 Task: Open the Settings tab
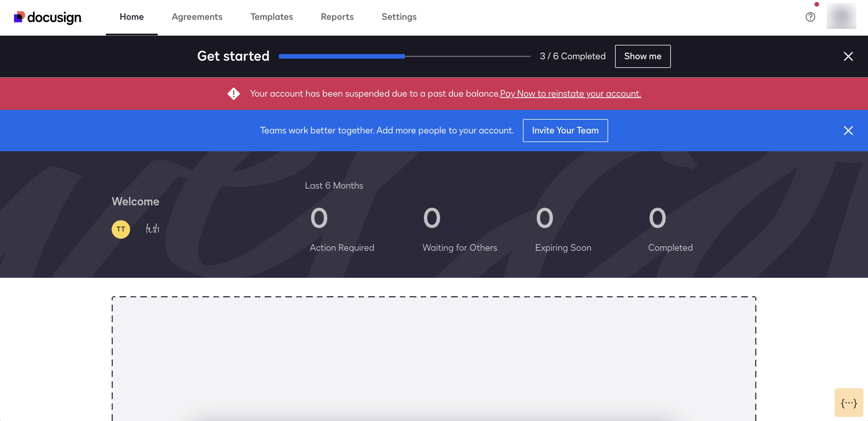(399, 17)
